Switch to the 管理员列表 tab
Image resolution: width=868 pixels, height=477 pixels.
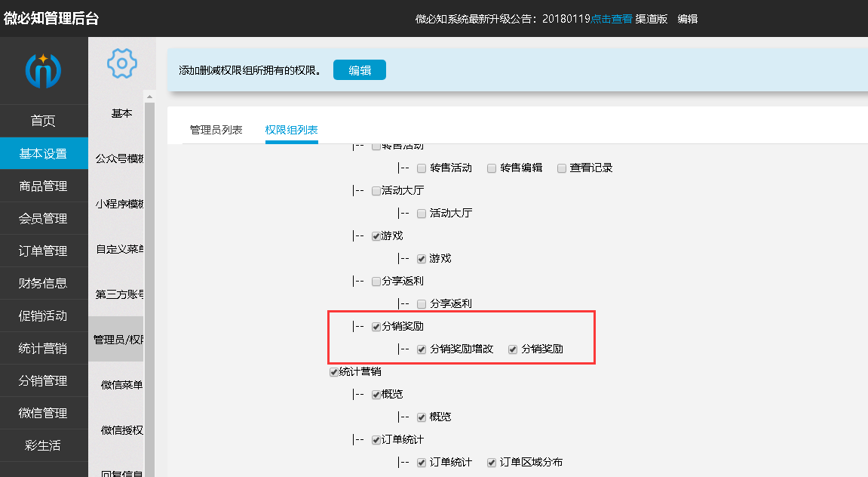tap(216, 130)
